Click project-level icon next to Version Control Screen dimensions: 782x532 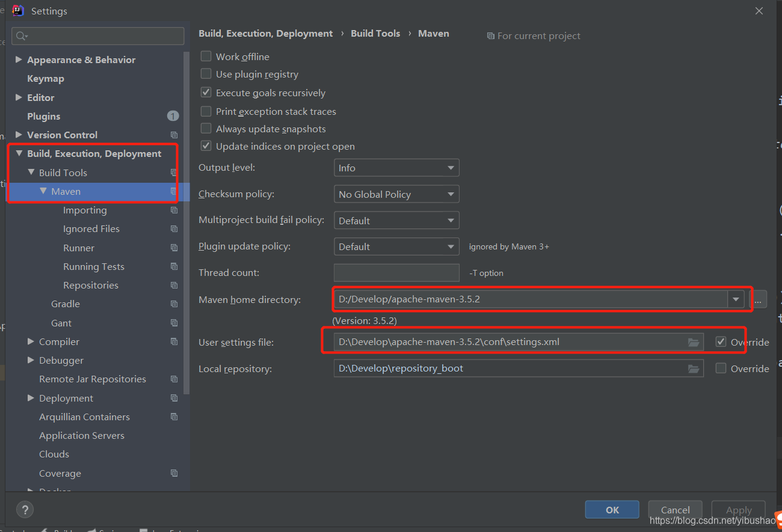pyautogui.click(x=174, y=135)
